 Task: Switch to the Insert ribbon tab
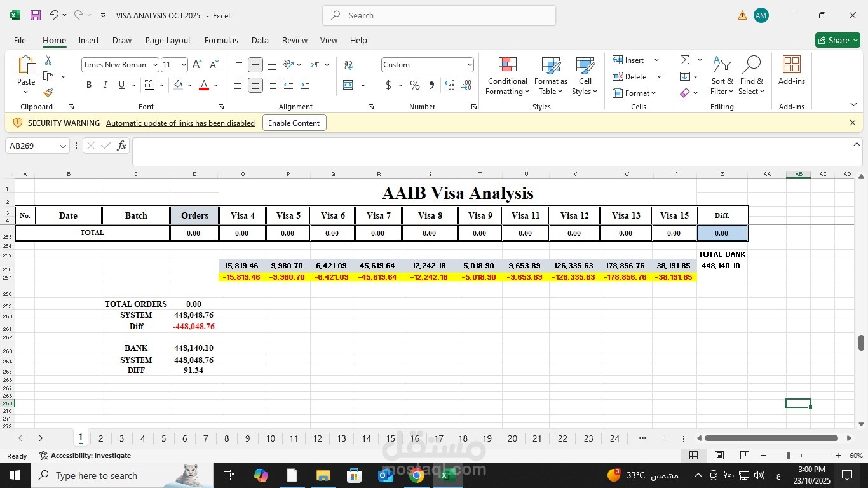tap(89, 40)
